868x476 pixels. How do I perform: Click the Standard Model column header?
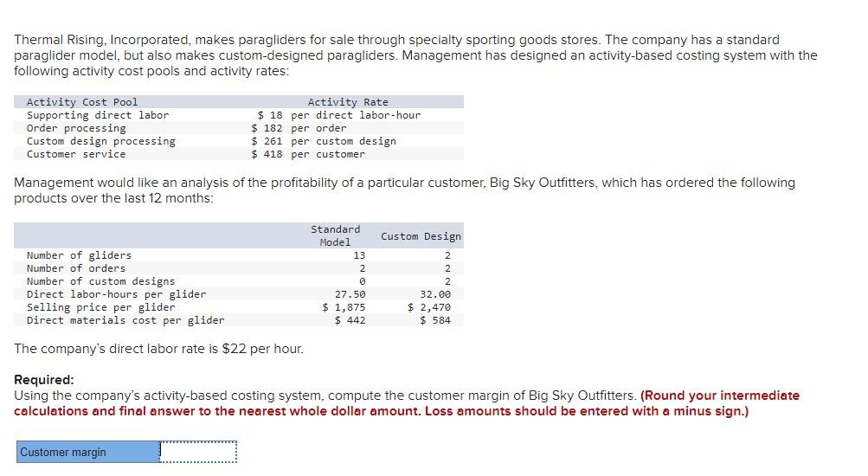[x=336, y=235]
